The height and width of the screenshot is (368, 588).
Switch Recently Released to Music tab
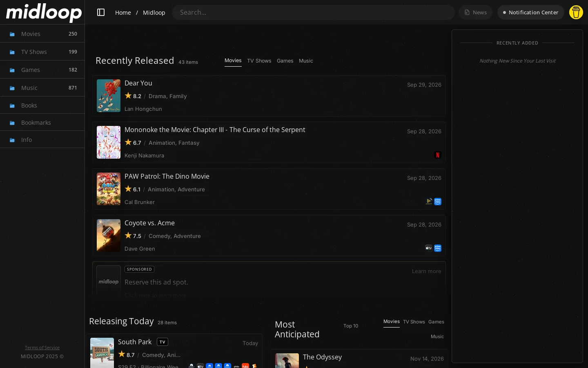(x=306, y=61)
